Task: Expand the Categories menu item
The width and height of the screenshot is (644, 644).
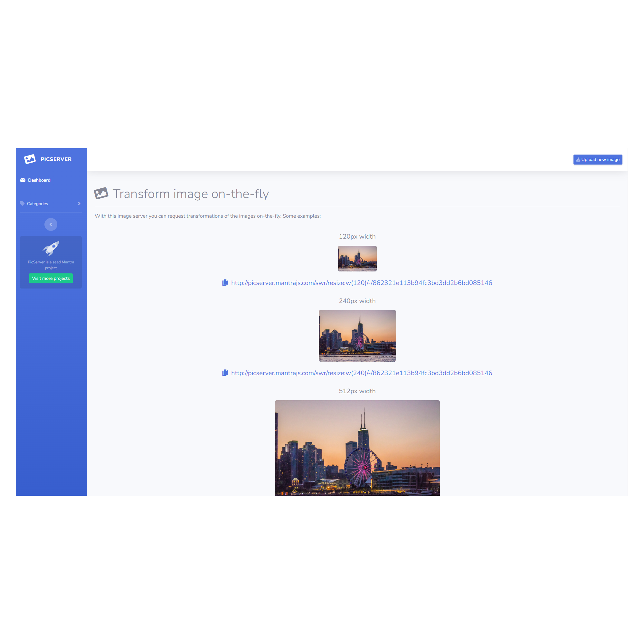Action: (51, 203)
